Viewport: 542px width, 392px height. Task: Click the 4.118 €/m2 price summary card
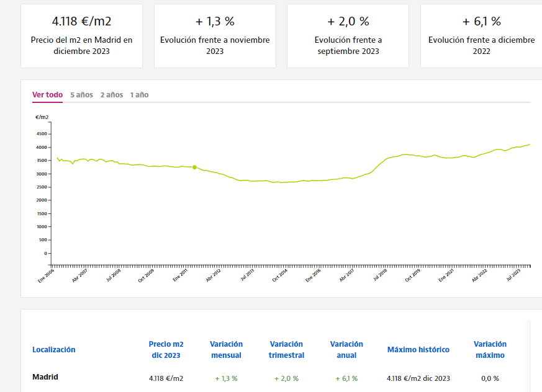click(81, 36)
